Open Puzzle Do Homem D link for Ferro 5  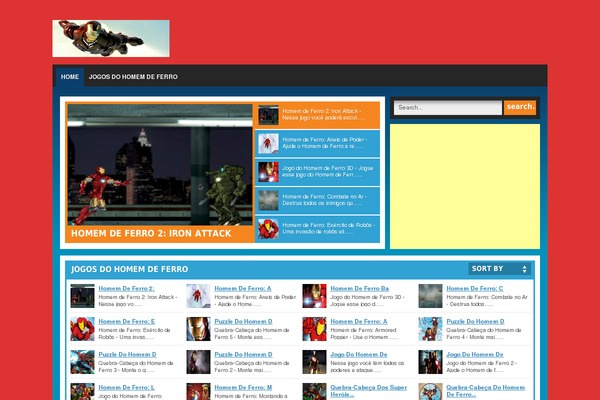point(243,322)
